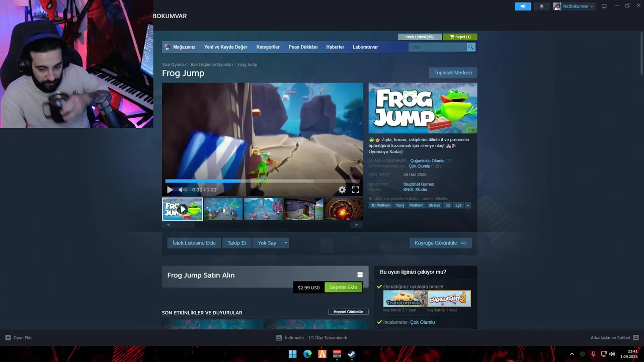644x362 pixels.
Task: Select the Strateji tag
Action: pos(434,205)
